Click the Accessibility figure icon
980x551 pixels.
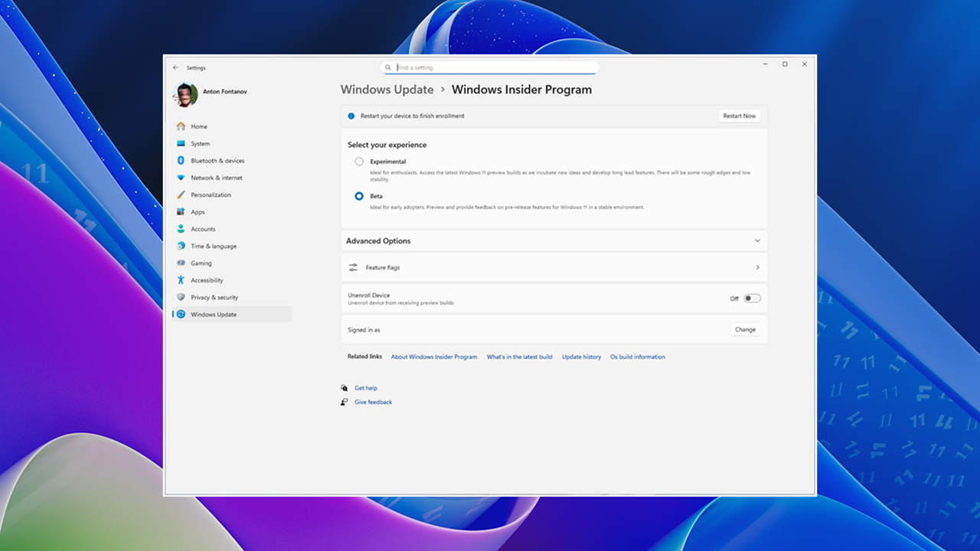click(x=181, y=280)
